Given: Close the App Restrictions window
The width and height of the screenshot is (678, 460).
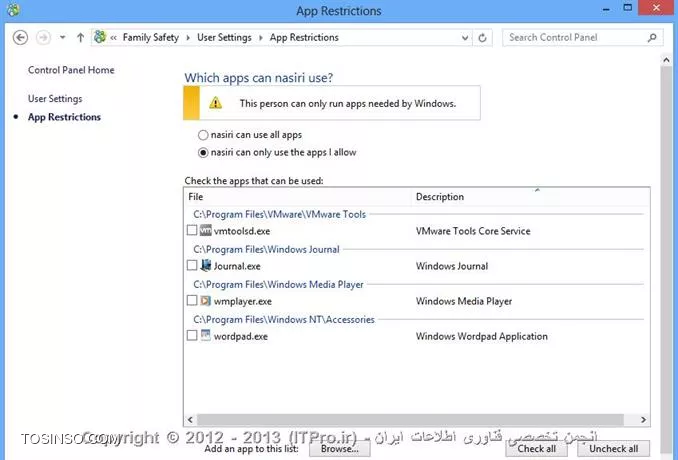Looking at the screenshot, I should click(x=656, y=8).
